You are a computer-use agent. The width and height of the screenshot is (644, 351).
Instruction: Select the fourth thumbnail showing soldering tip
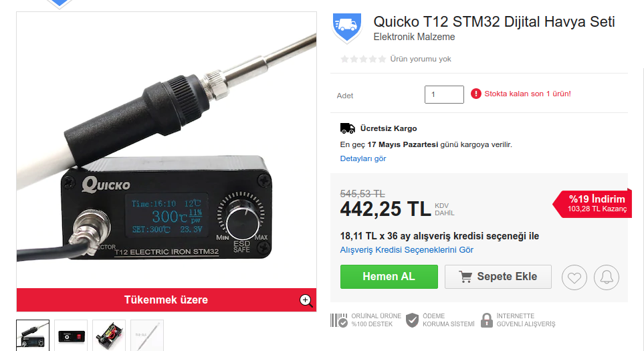[147, 336]
